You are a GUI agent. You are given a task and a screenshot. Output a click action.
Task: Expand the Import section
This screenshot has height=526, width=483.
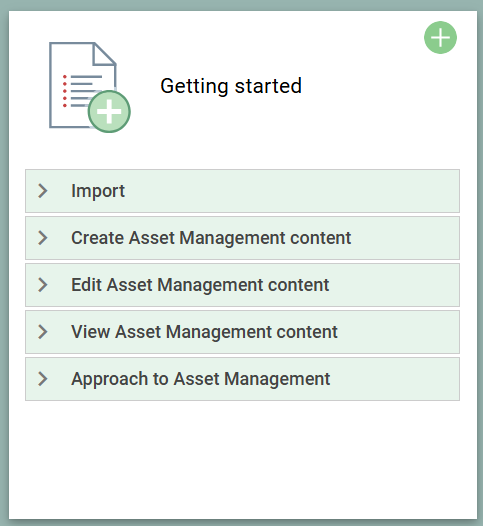(x=243, y=191)
